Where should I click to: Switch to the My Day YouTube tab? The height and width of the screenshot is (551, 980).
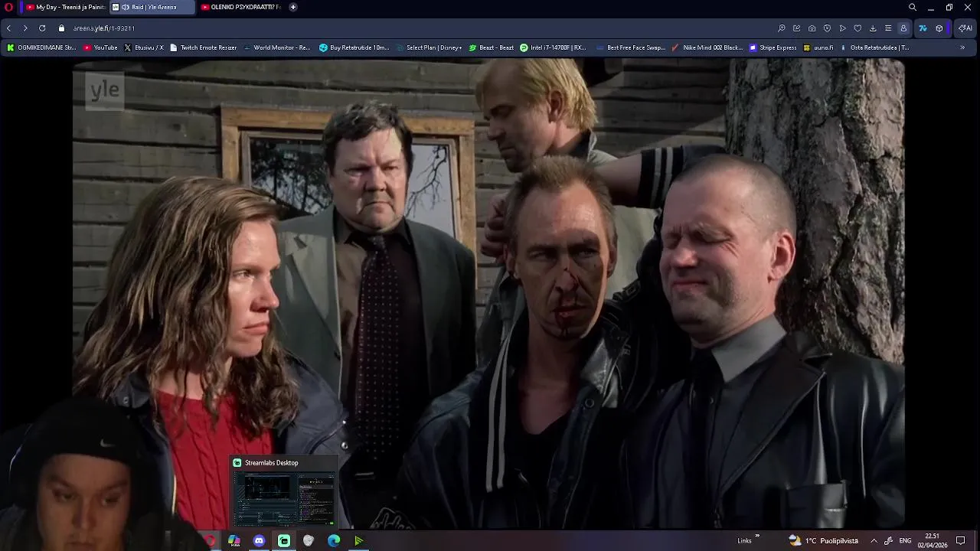point(65,7)
